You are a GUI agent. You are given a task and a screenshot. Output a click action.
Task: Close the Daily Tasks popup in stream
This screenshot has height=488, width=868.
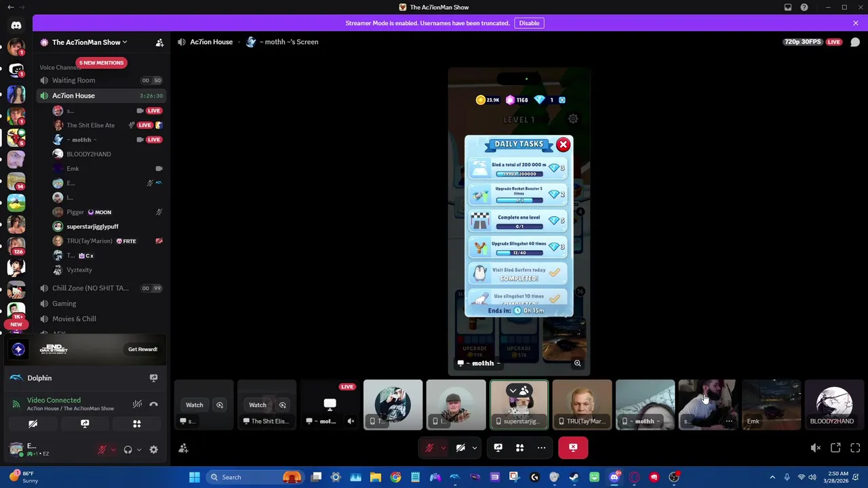[x=563, y=144]
